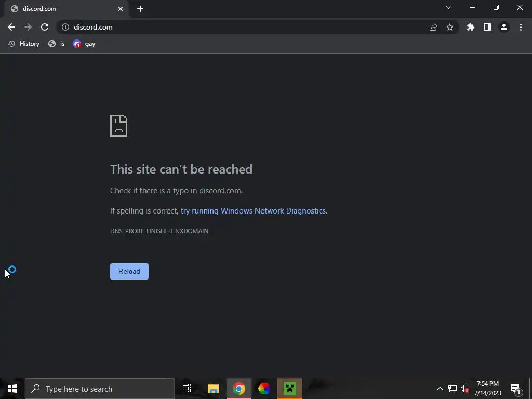Select the discord.com browser tab

[66, 9]
